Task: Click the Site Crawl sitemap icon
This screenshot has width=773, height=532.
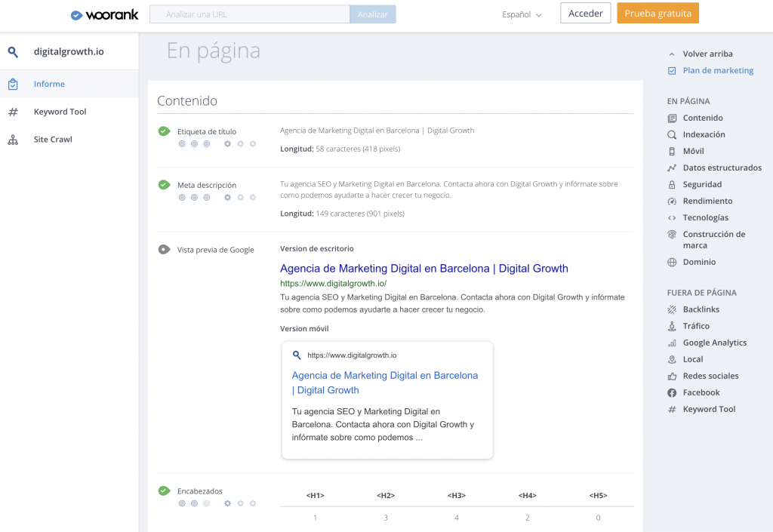Action: click(x=13, y=140)
